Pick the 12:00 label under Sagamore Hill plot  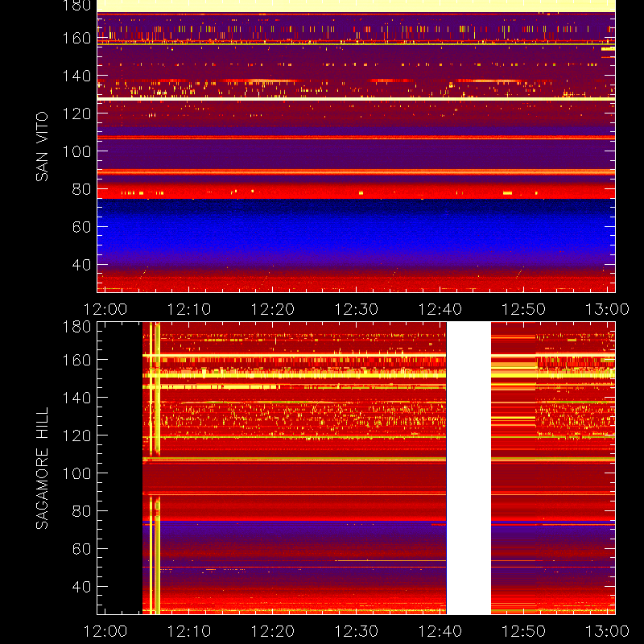click(105, 631)
